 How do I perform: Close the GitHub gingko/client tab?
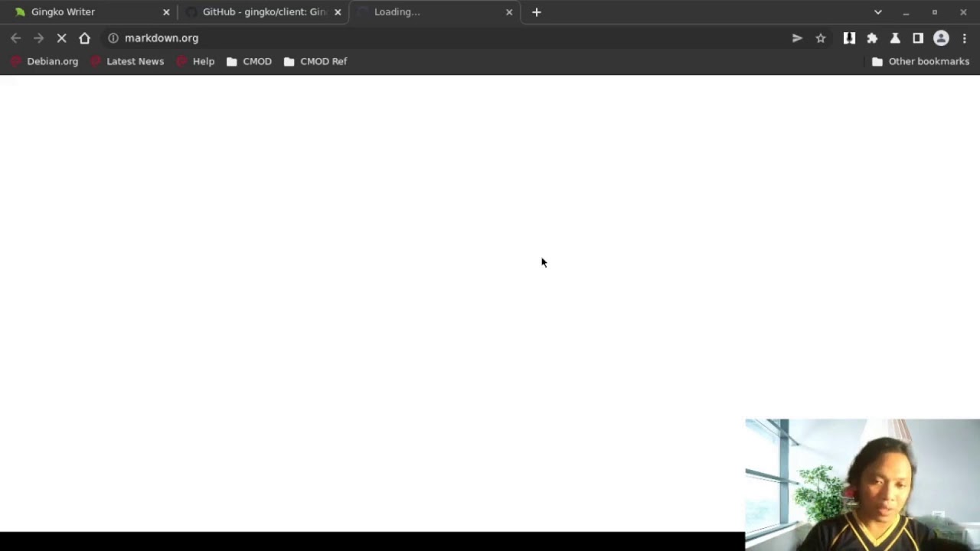coord(338,12)
